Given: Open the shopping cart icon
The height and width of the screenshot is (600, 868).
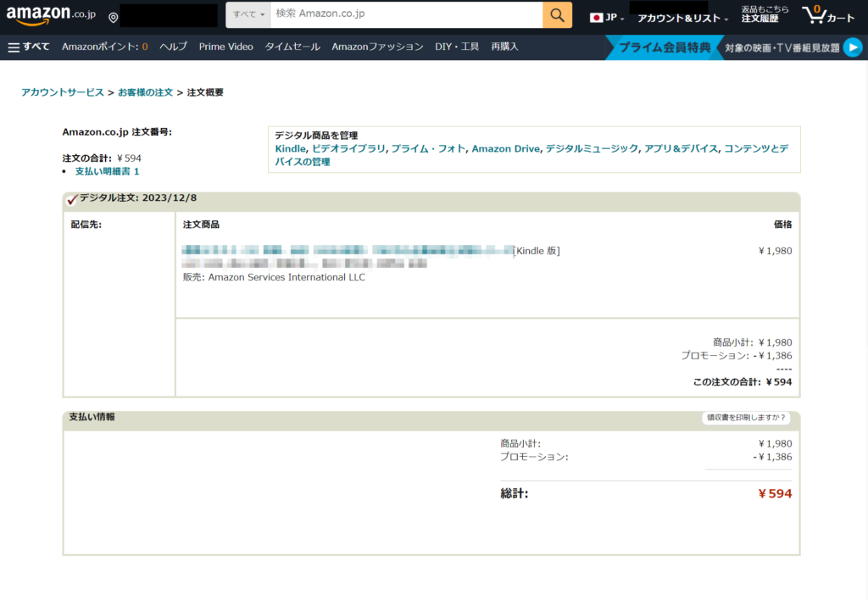Looking at the screenshot, I should click(828, 15).
